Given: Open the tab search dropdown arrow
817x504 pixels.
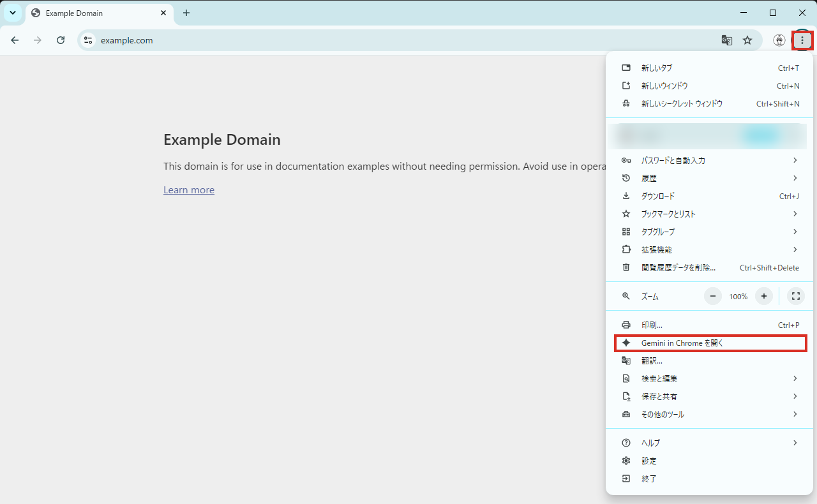Looking at the screenshot, I should (x=13, y=13).
